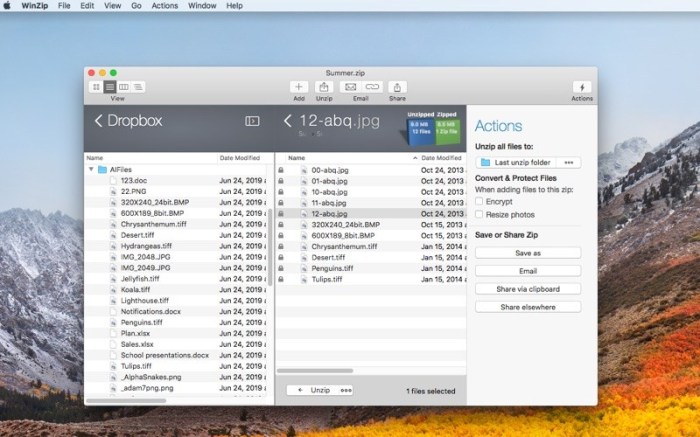Enable the Resize photos checkbox
The width and height of the screenshot is (700, 437).
pos(480,214)
